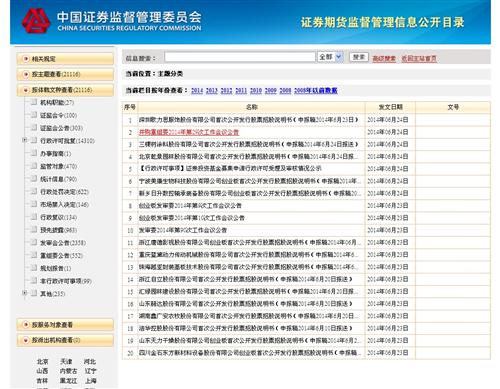
Task: Select the 河北 regional office link
Action: [90, 361]
